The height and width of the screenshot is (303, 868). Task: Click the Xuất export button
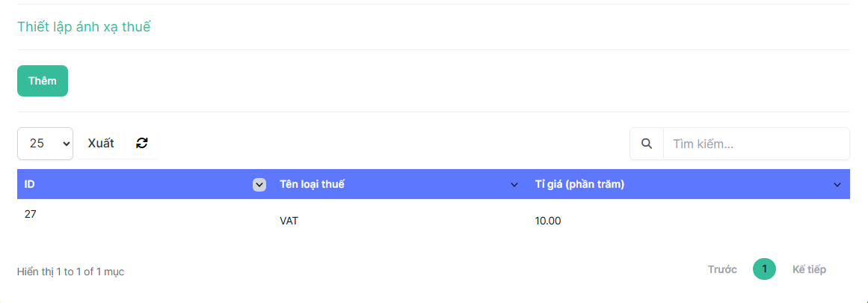pyautogui.click(x=101, y=144)
